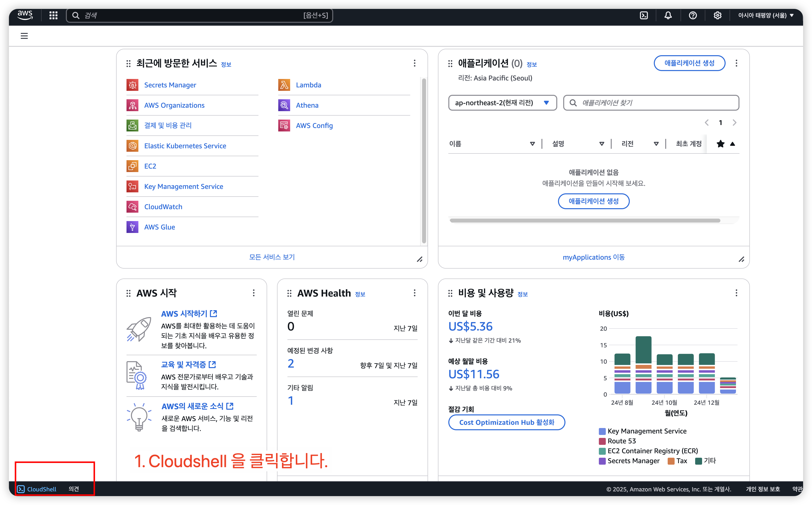This screenshot has height=505, width=812.
Task: Click the ascending sort arrow beside the star
Action: (x=733, y=144)
